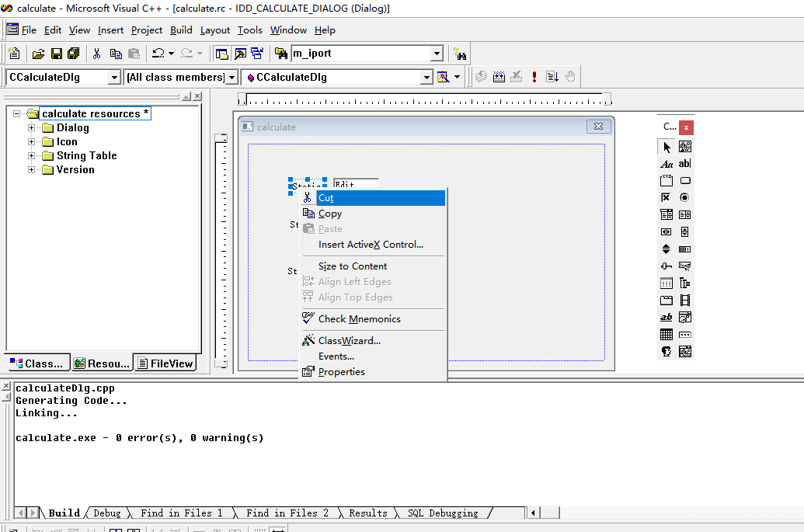Select the Combo Box control tool
This screenshot has width=804, height=532.
pos(666,214)
